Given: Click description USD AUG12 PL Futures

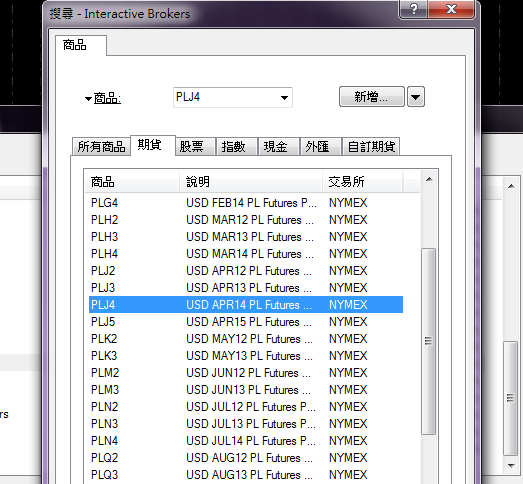Looking at the screenshot, I should point(249,458).
